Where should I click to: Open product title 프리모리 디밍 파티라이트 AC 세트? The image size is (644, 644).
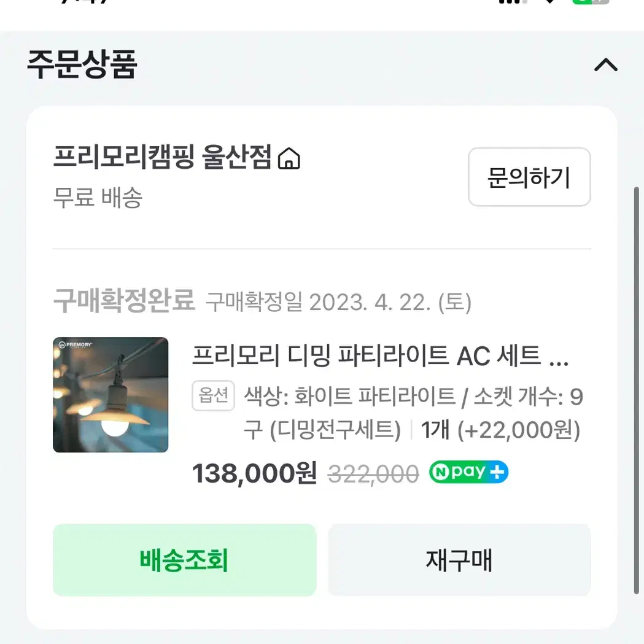380,355
